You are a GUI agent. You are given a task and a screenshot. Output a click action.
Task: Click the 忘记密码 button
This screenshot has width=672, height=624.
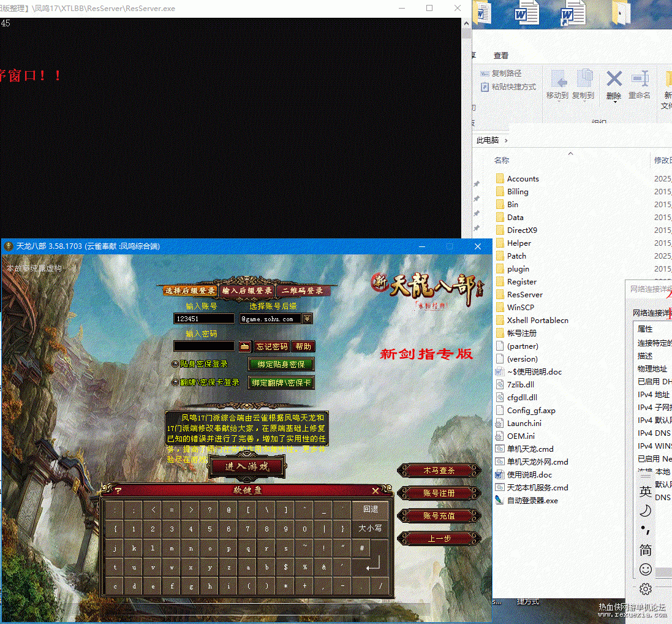pyautogui.click(x=272, y=346)
